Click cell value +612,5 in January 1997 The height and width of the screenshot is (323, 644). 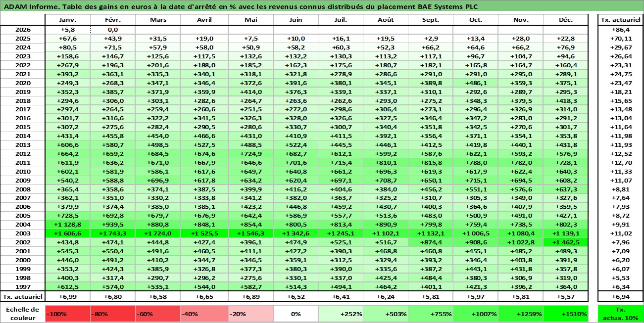(x=67, y=287)
